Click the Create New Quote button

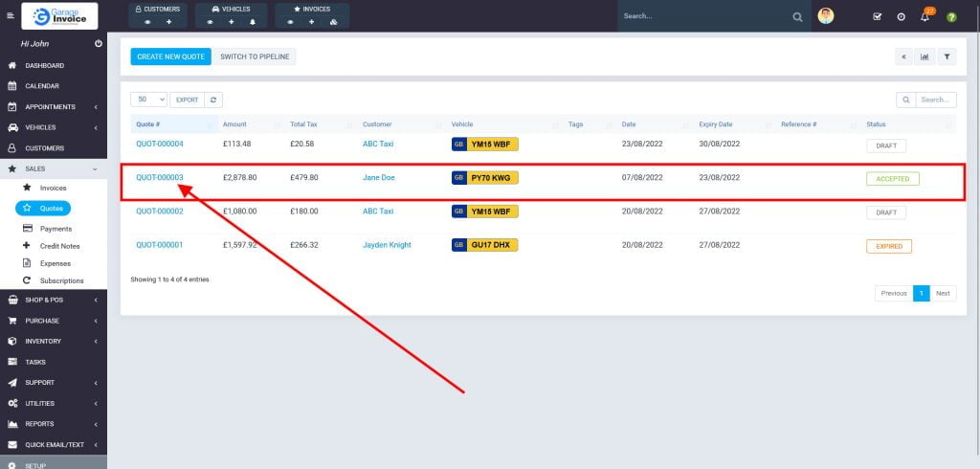tap(170, 56)
